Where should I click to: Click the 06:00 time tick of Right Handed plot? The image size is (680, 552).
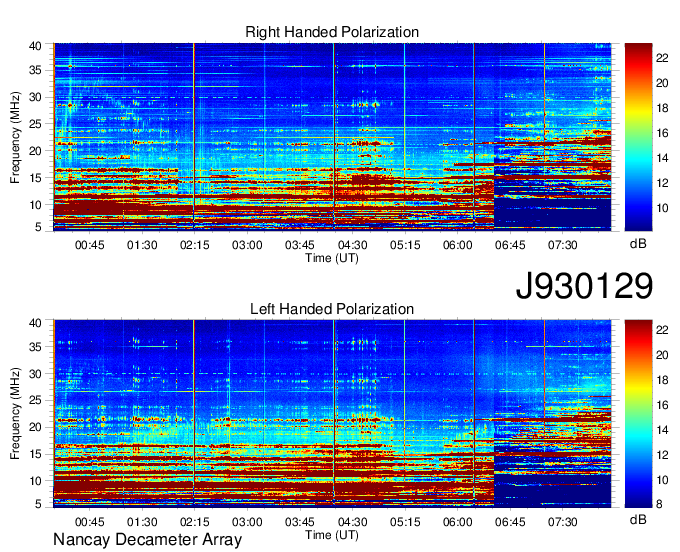(x=458, y=245)
